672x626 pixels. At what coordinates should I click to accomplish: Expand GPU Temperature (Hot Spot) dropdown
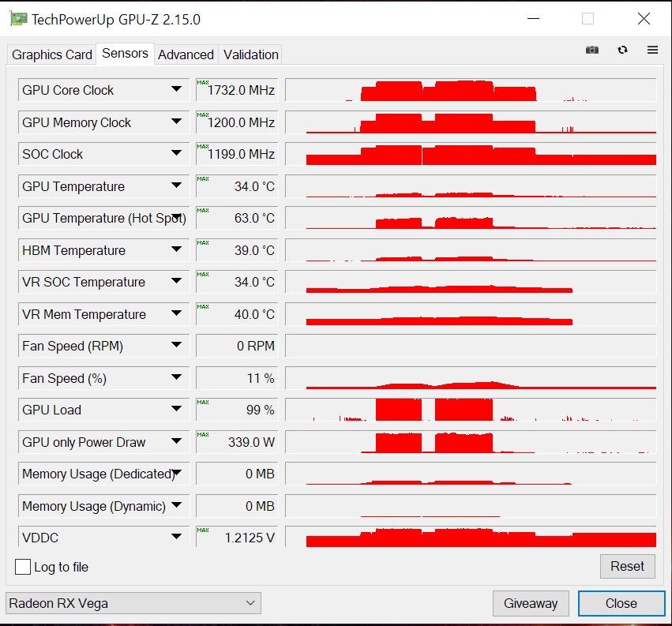(176, 217)
